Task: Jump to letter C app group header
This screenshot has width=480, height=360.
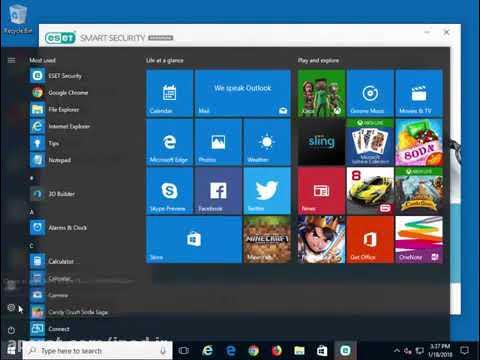Action: point(32,246)
